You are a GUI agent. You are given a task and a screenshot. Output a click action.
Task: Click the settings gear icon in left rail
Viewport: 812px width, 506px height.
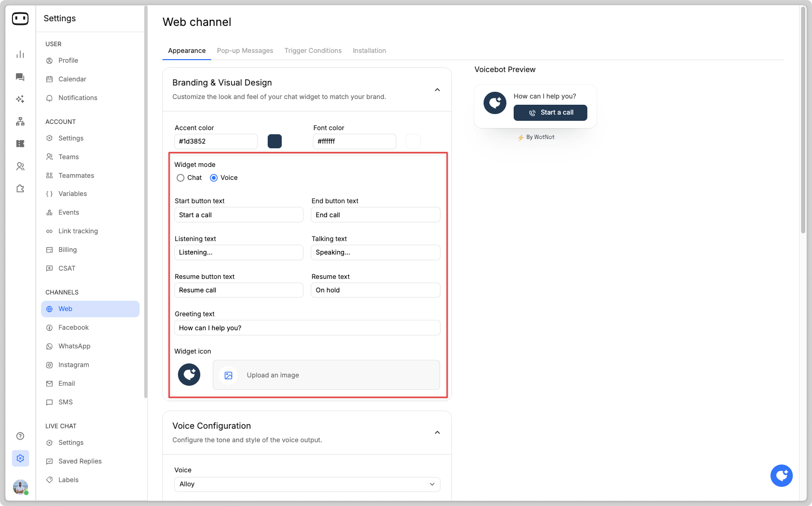tap(20, 458)
